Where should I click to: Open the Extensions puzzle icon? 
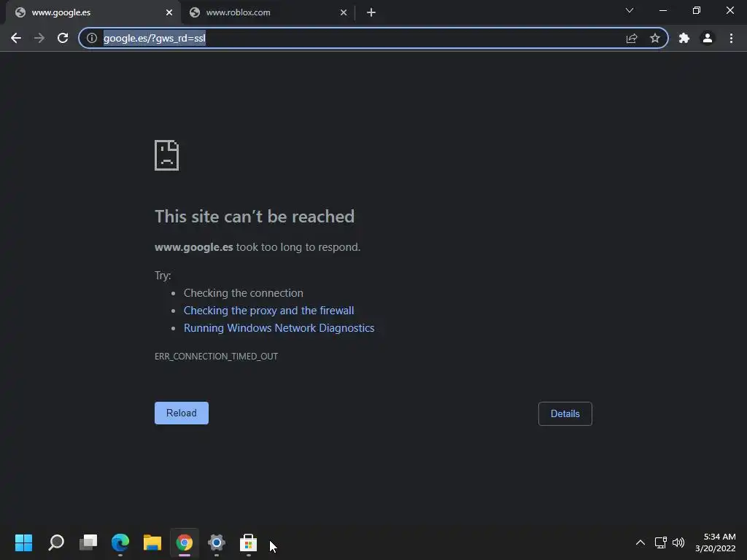click(684, 38)
